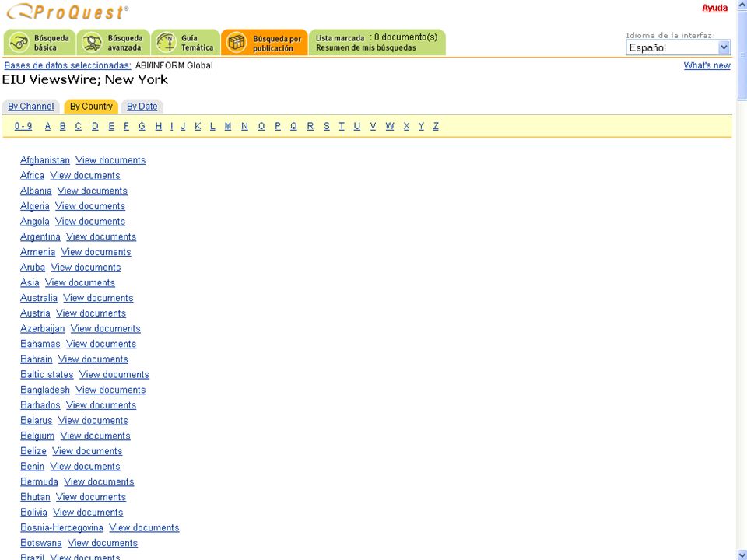Open the Bahrain link
The image size is (747, 560).
tap(37, 359)
